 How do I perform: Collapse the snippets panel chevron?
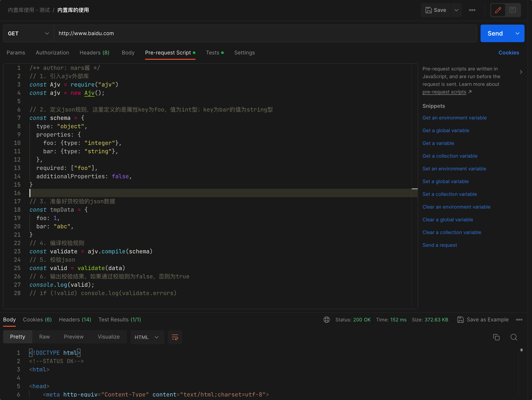[x=521, y=72]
